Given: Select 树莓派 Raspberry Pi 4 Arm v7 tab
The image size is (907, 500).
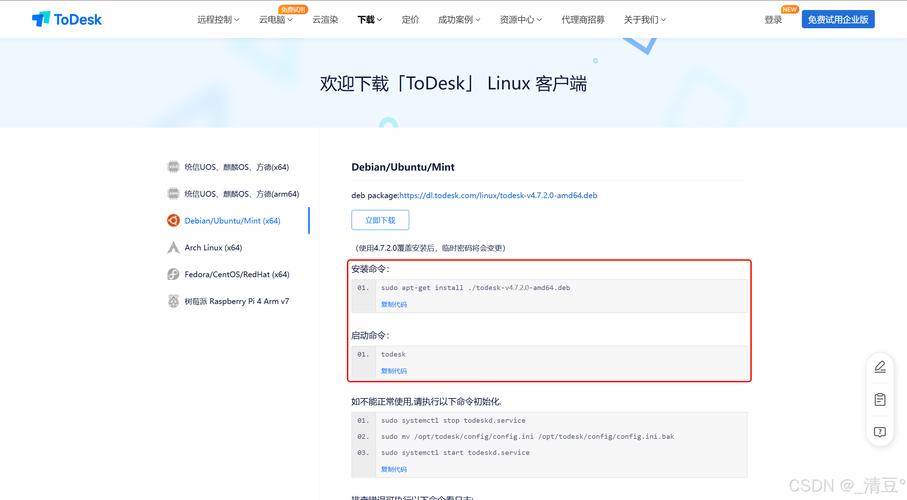Looking at the screenshot, I should pos(237,301).
